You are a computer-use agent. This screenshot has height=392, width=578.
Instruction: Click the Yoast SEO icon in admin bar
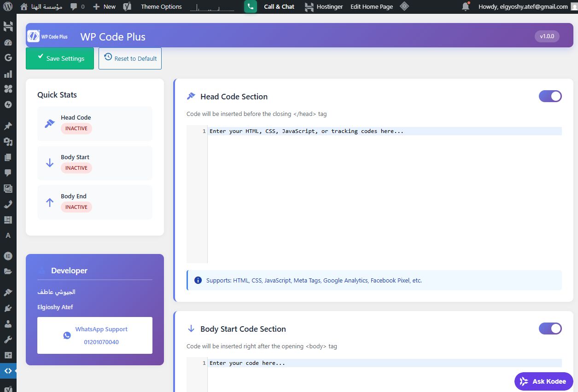pyautogui.click(x=128, y=6)
